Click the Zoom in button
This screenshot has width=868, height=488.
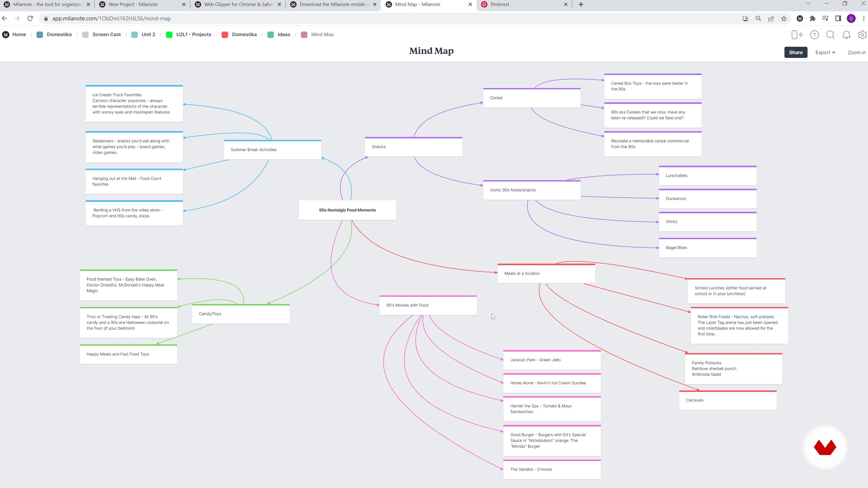point(856,53)
